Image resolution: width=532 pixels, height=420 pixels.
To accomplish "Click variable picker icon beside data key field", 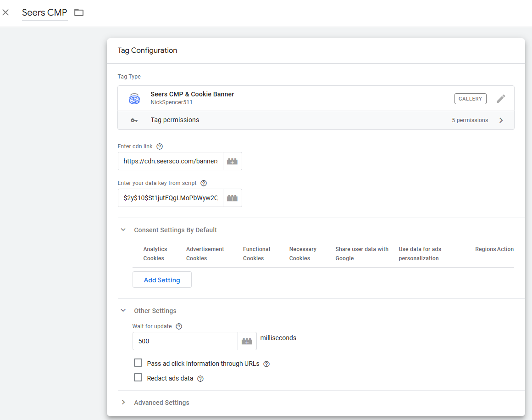I will (233, 198).
